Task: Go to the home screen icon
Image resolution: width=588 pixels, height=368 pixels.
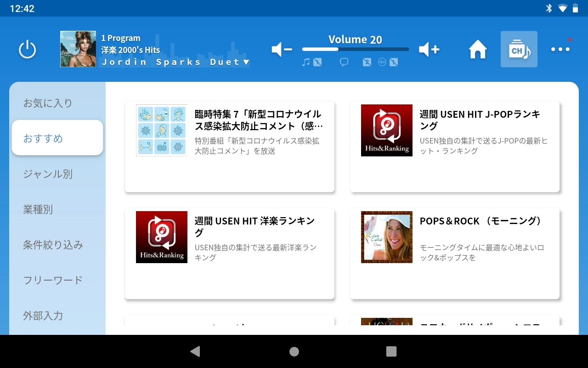Action: 478,49
